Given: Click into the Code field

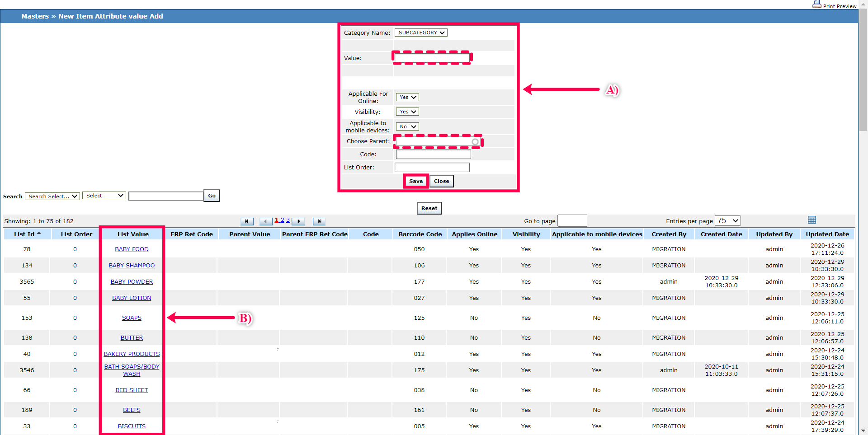Looking at the screenshot, I should pos(434,154).
